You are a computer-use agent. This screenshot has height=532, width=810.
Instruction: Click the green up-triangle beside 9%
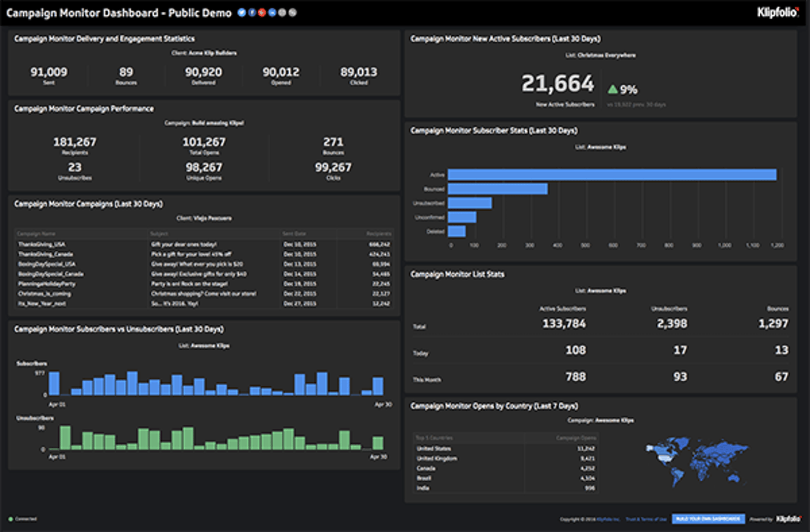tap(612, 89)
